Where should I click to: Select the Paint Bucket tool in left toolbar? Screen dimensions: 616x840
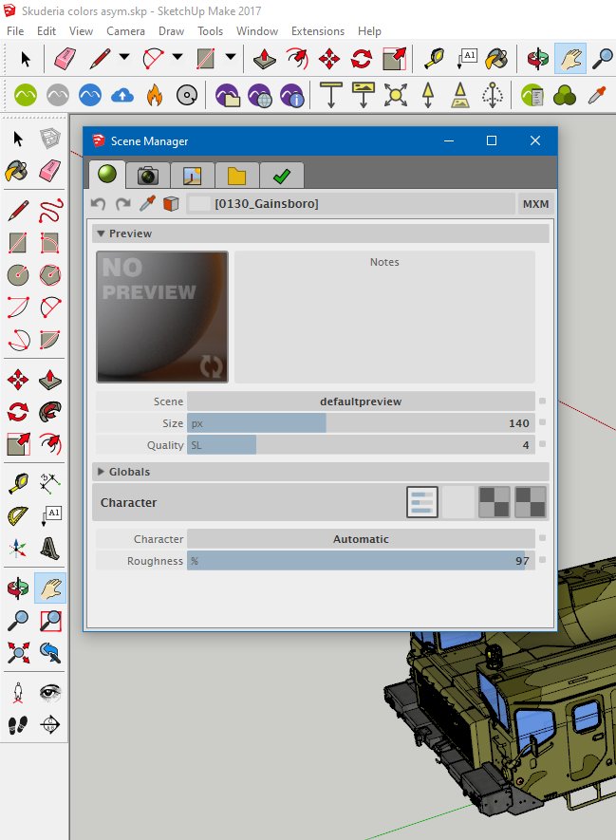[x=17, y=171]
